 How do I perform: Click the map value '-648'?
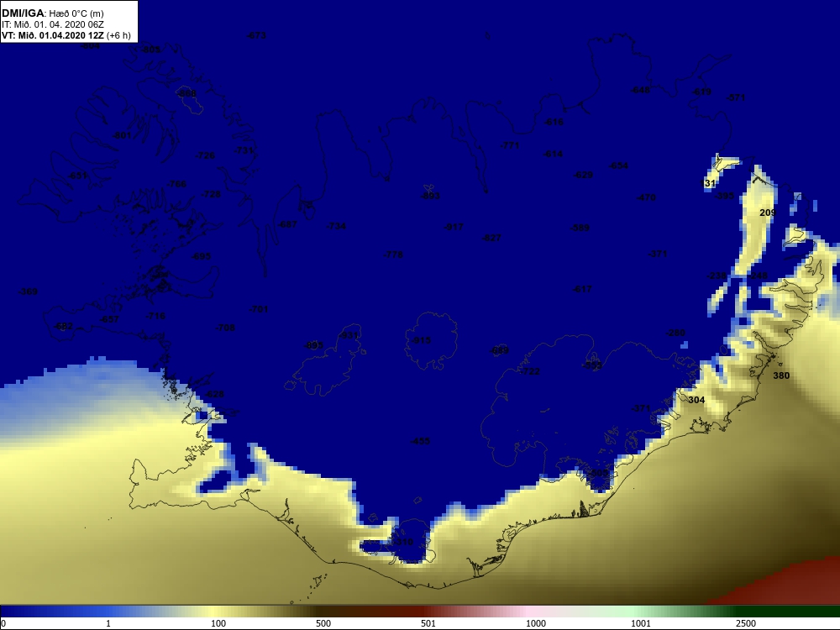tap(641, 90)
